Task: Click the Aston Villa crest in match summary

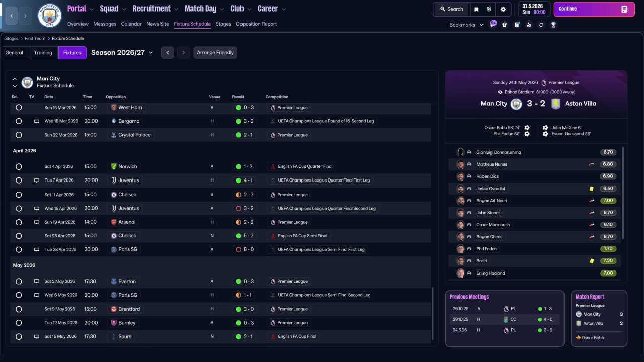Action: 555,104
